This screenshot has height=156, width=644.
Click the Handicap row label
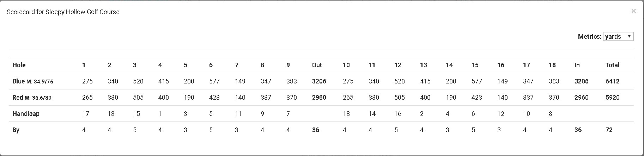point(26,114)
